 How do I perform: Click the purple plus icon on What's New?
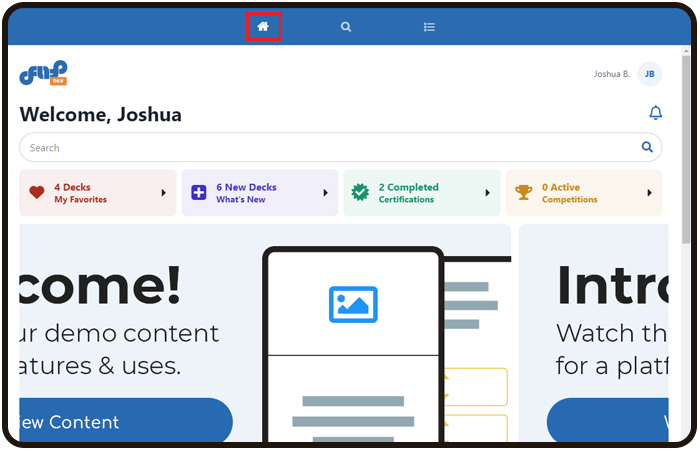tap(199, 192)
